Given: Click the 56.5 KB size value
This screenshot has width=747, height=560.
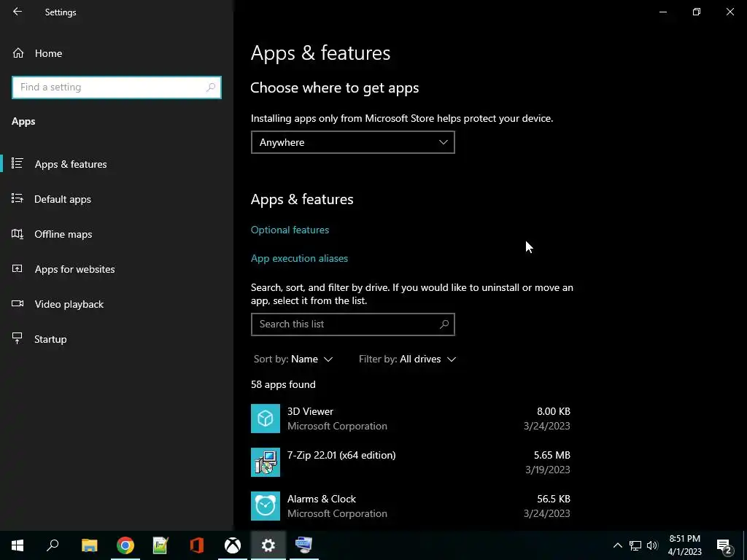Looking at the screenshot, I should pos(554,499).
